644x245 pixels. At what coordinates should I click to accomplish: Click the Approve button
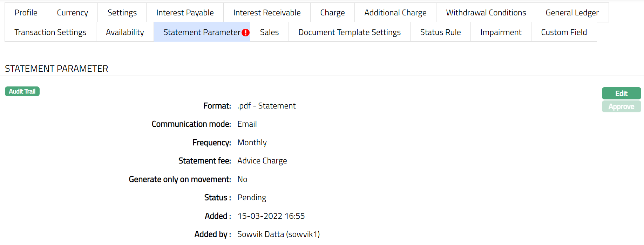(x=621, y=107)
